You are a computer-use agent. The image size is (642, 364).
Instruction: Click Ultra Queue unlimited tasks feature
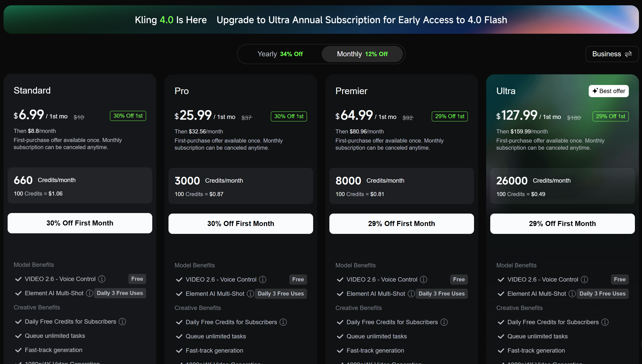click(537, 336)
